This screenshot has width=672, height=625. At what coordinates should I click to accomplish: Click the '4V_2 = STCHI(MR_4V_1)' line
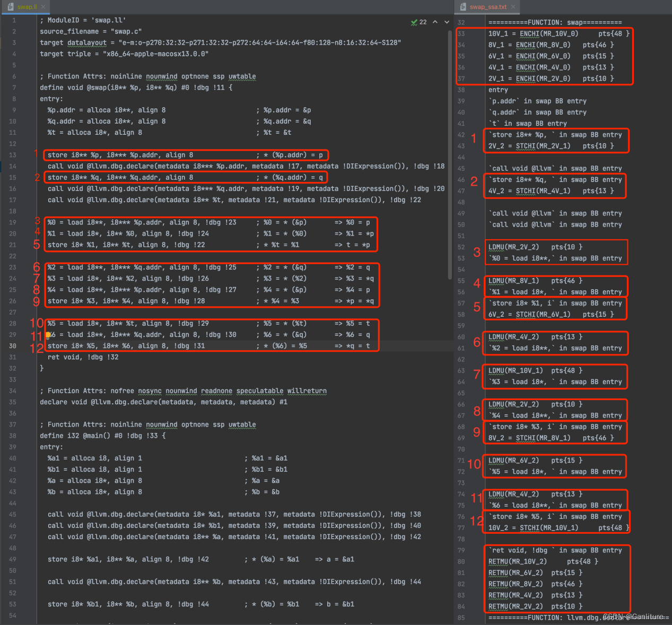coord(551,190)
